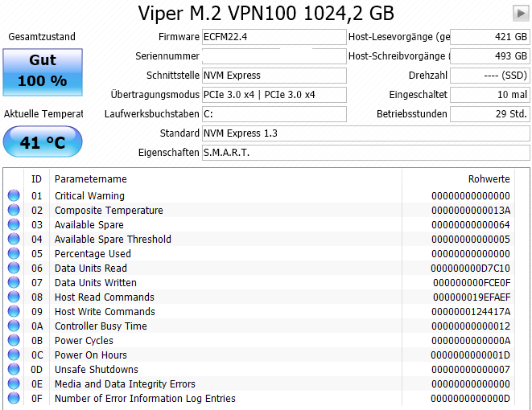The image size is (532, 410).
Task: Click raw value 00000000000007
Action: 471,369
